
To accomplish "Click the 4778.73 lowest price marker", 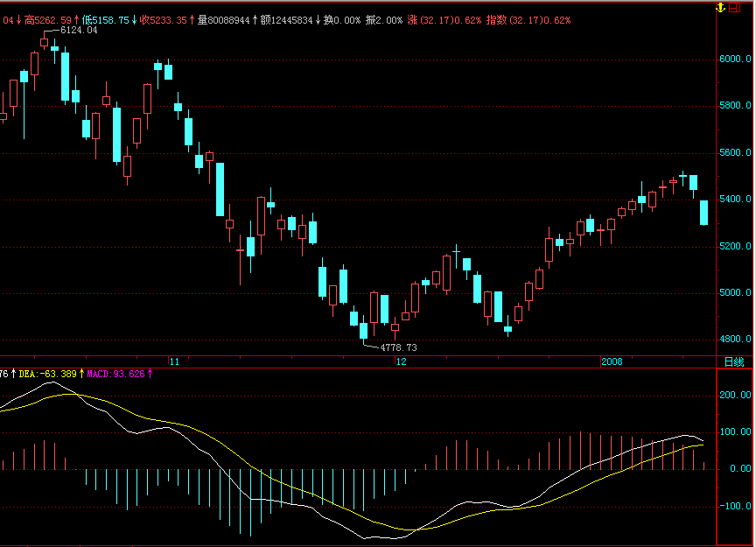I will (398, 347).
